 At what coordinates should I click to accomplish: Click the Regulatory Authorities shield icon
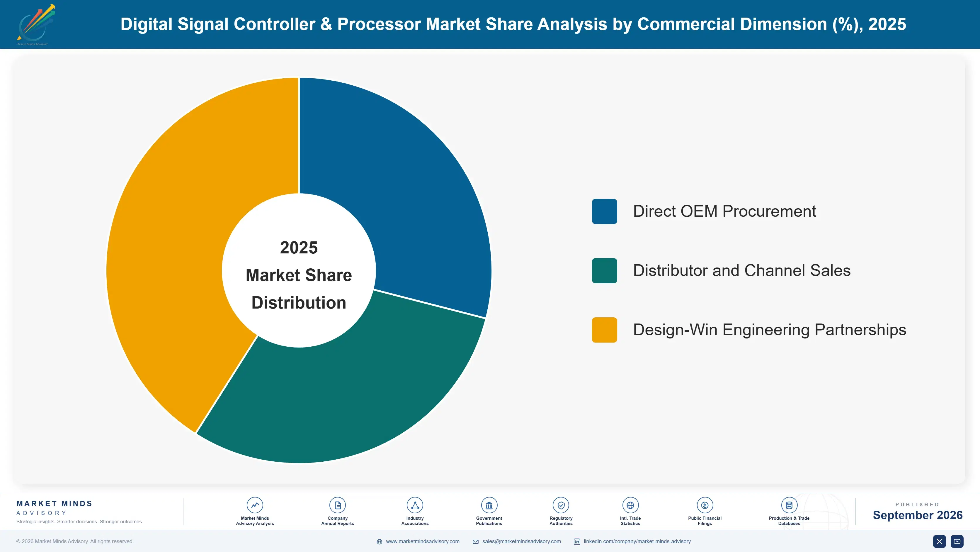(561, 505)
